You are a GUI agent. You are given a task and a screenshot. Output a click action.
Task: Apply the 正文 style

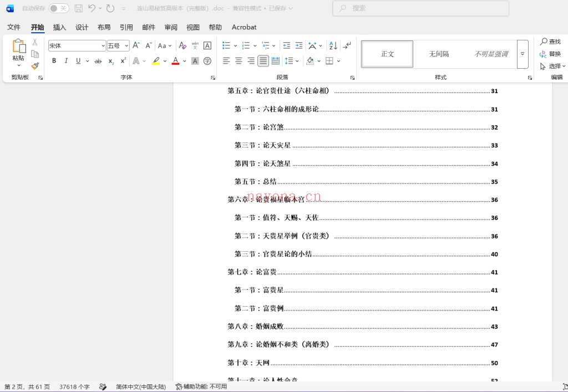point(387,54)
